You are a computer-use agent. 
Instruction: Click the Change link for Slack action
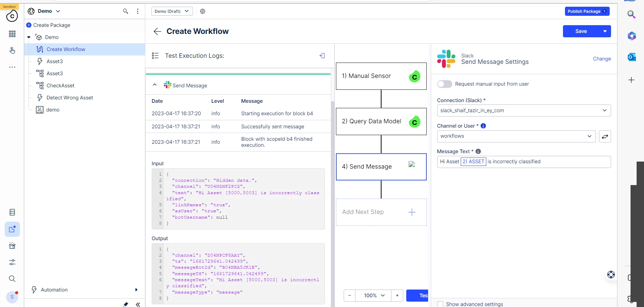pos(602,59)
